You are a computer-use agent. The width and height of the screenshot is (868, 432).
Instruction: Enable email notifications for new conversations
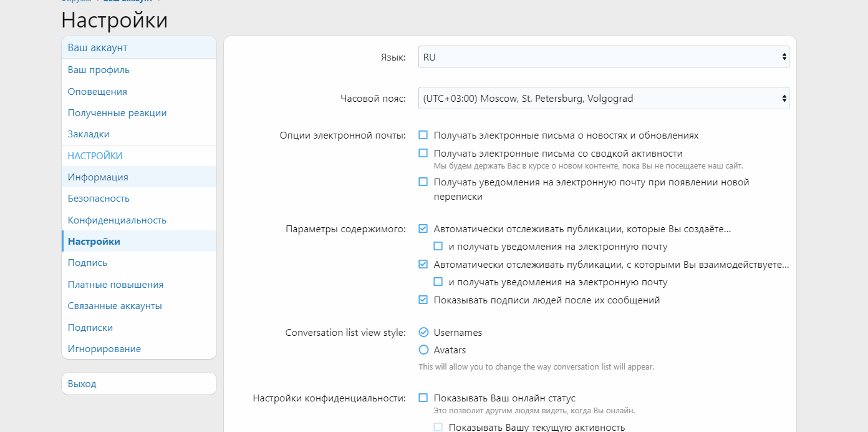(423, 182)
